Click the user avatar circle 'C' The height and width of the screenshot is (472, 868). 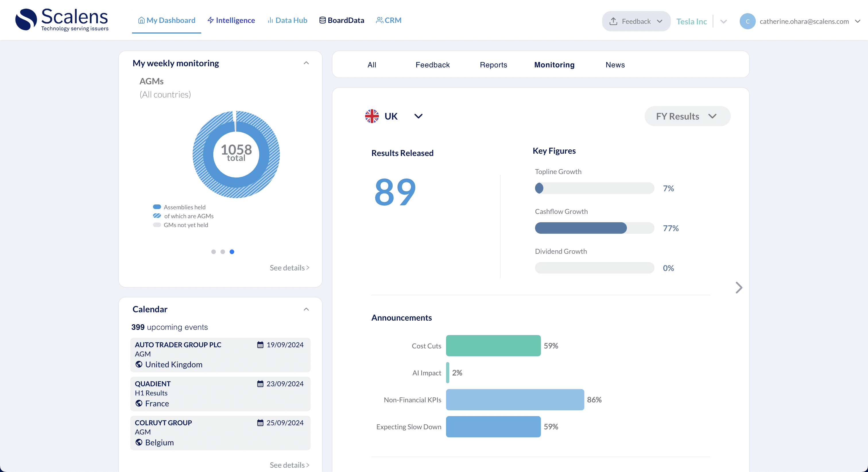click(747, 22)
